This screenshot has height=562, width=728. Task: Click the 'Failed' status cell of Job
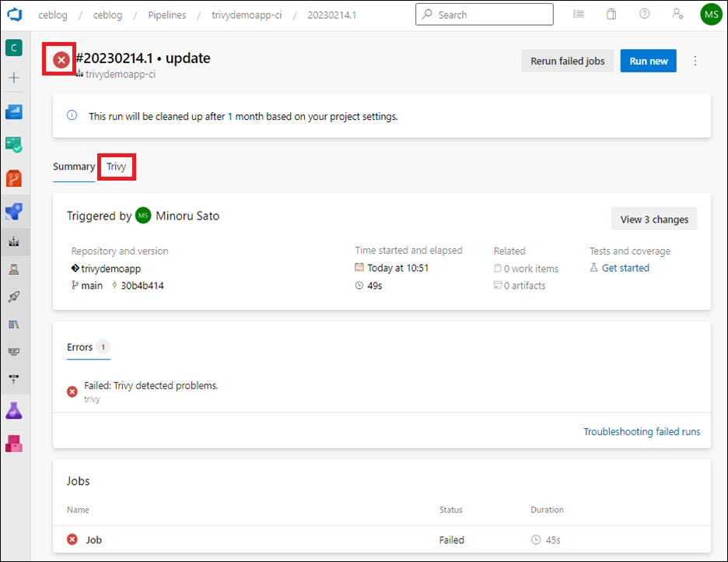tap(452, 539)
